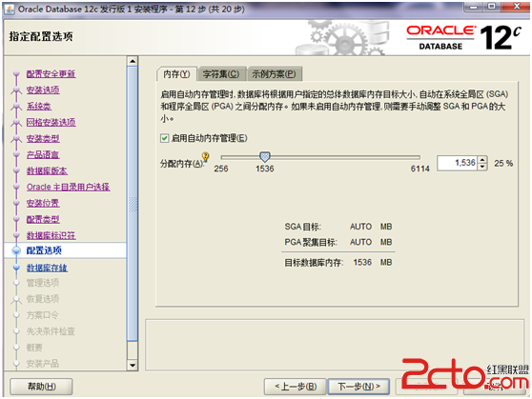Click the step marker beside 配置选项
Screen dimensions: 532x399
pos(16,250)
